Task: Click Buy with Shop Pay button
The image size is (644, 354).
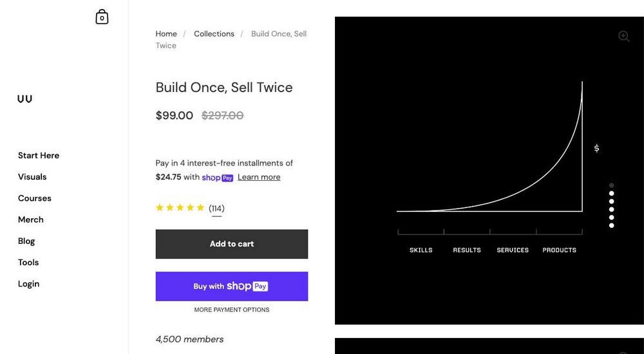Action: coord(232,286)
